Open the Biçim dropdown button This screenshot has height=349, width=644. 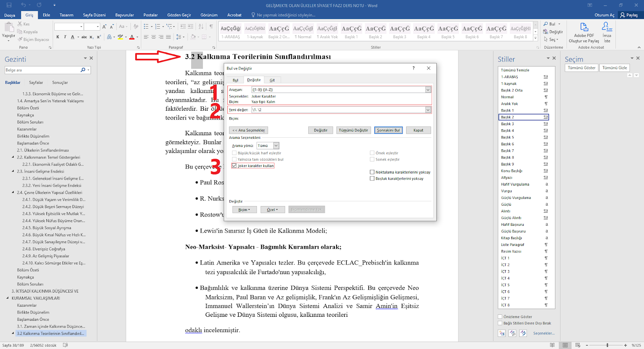point(244,210)
